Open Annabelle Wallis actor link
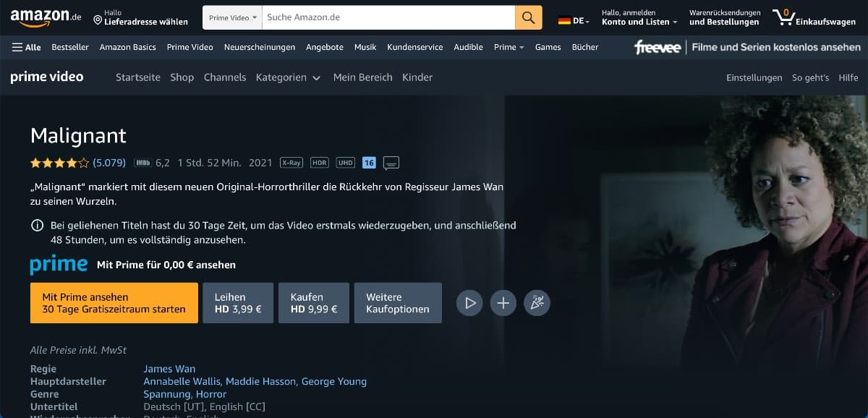Screen dimensions: 868x418 [x=183, y=381]
